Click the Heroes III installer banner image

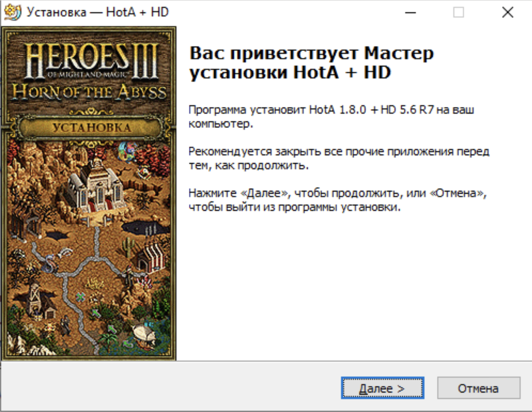click(x=89, y=193)
